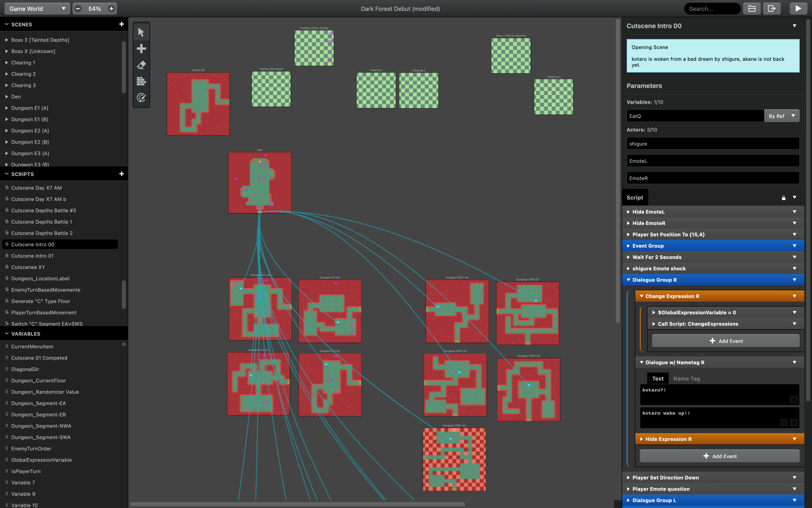Viewport: 812px width, 508px height.
Task: Expand the Event Group event
Action: (628, 246)
